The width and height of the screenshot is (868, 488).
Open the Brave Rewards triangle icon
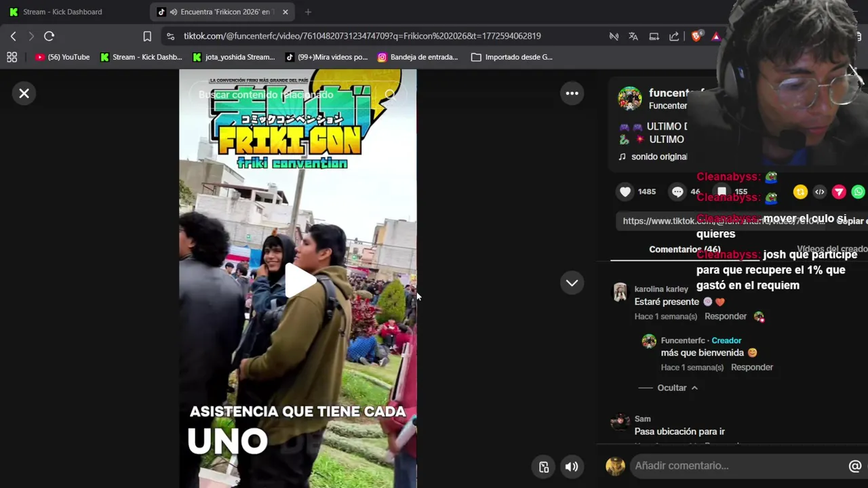[x=716, y=36]
